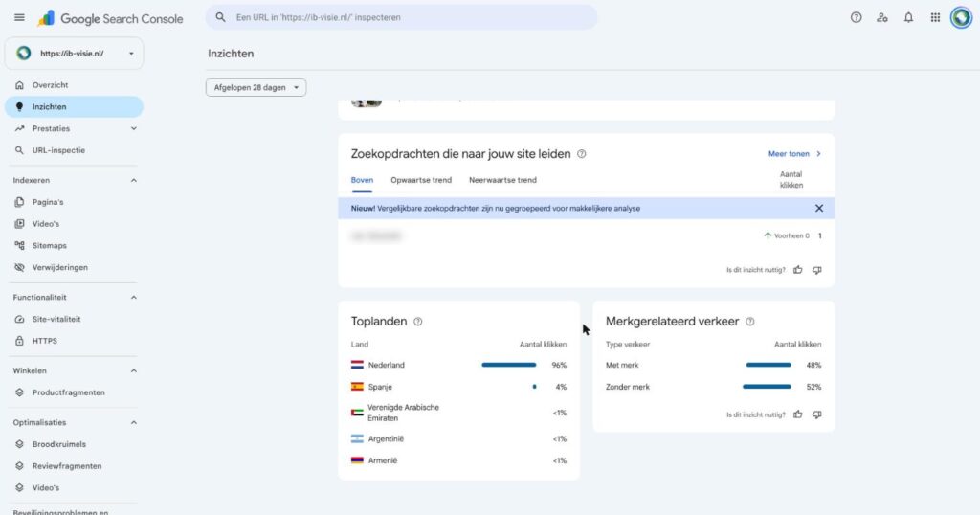Click the Sitemaps tree icon
Screen dimensions: 980x515
[x=19, y=246]
